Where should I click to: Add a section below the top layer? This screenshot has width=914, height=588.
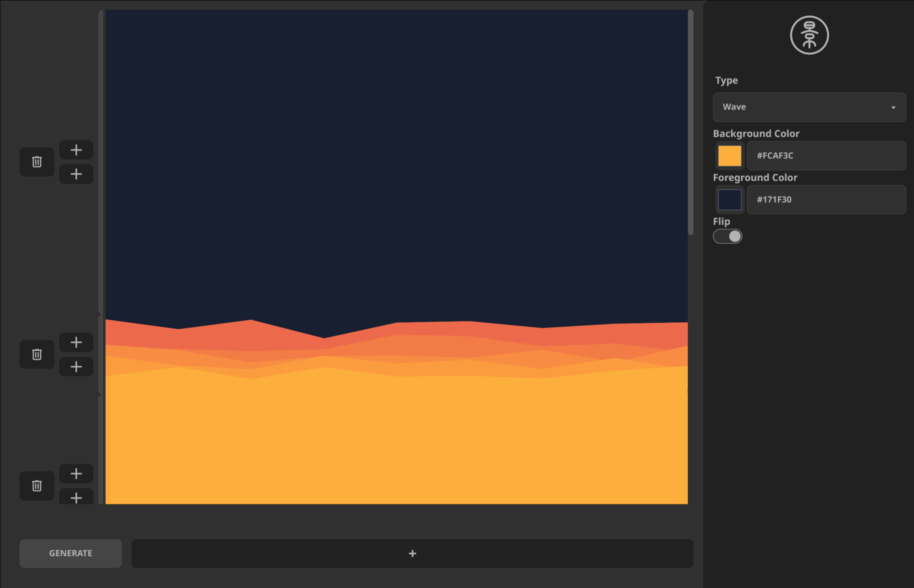point(76,174)
